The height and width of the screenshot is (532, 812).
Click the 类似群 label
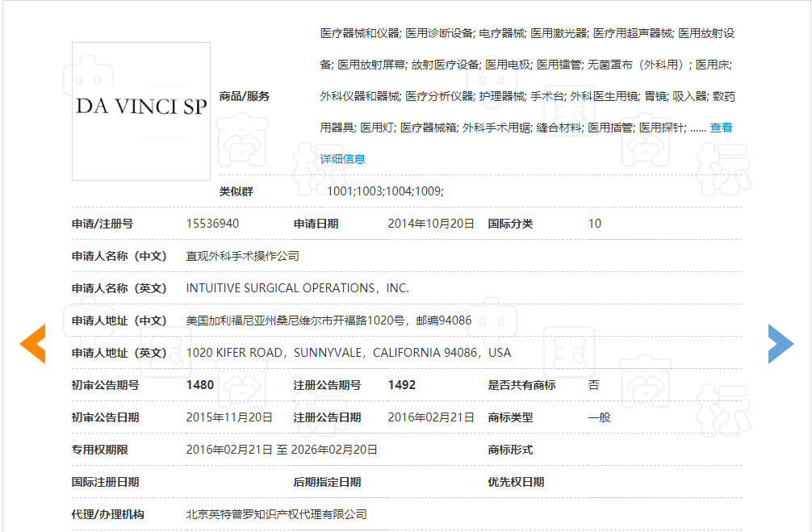pyautogui.click(x=236, y=191)
